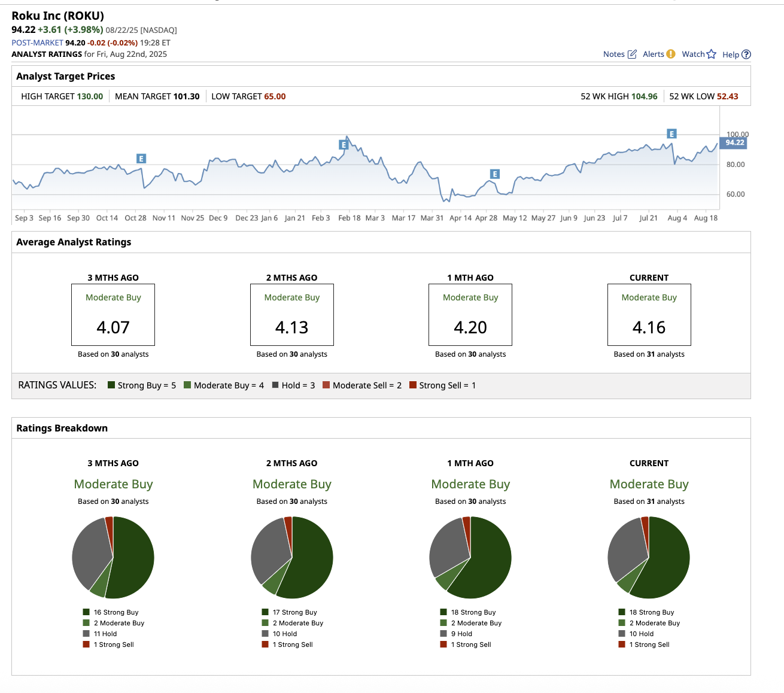This screenshot has width=784, height=693.
Task: Click the Hold = 3 legend swatch
Action: tap(275, 385)
